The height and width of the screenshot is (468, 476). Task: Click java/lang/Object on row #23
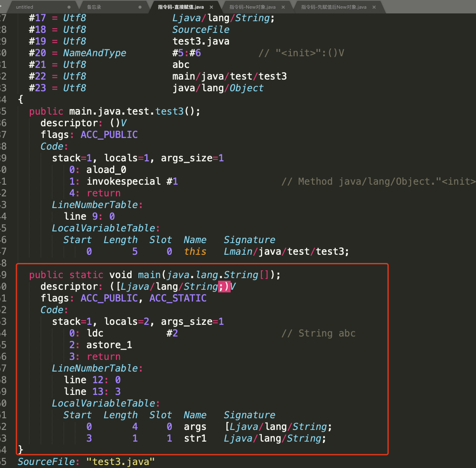click(218, 88)
